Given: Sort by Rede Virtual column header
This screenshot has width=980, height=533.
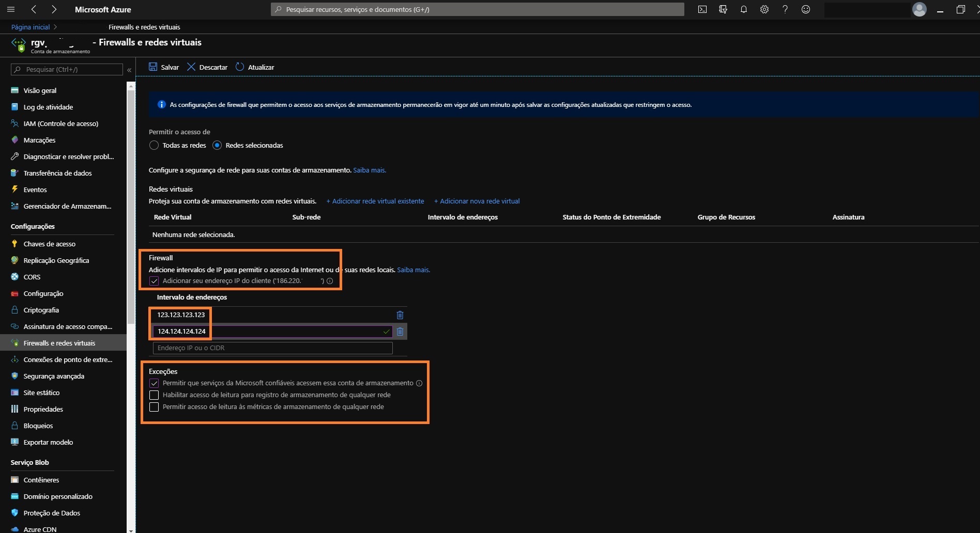Looking at the screenshot, I should (x=173, y=217).
